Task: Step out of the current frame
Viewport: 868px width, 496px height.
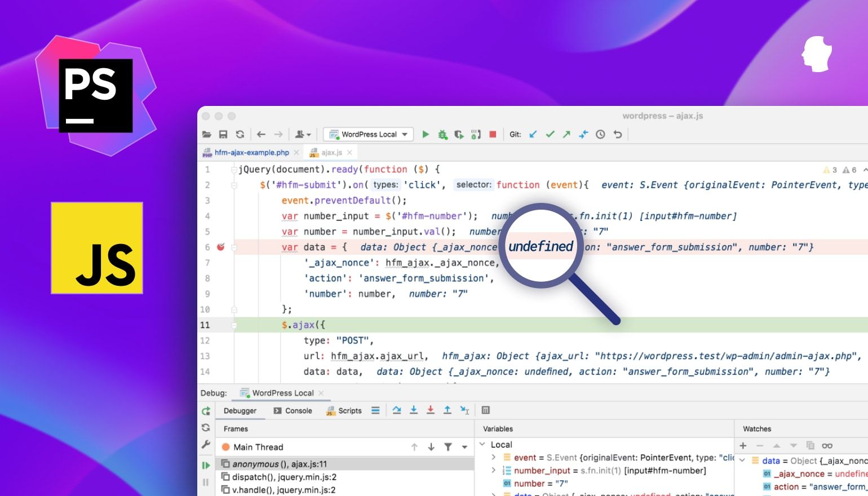Action: (x=447, y=410)
